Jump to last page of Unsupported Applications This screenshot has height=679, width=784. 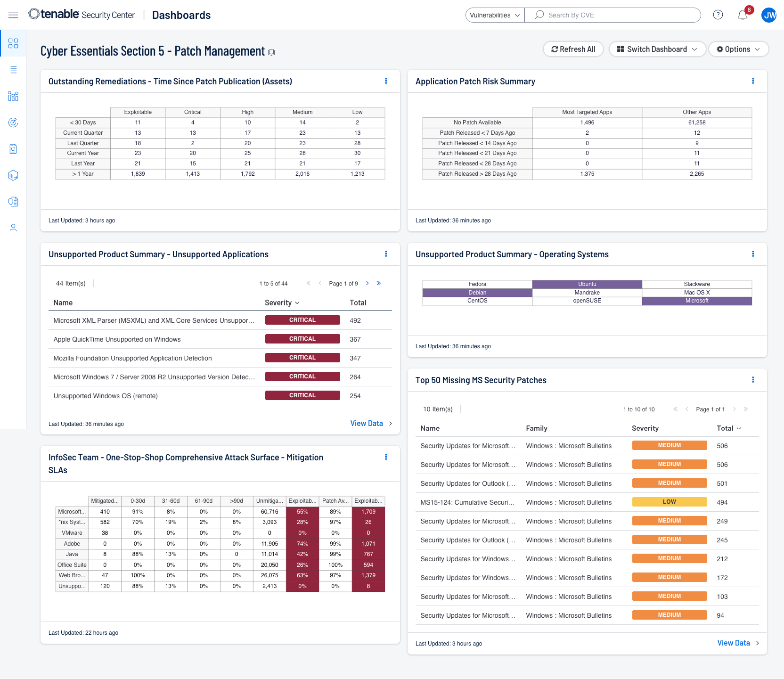[379, 283]
